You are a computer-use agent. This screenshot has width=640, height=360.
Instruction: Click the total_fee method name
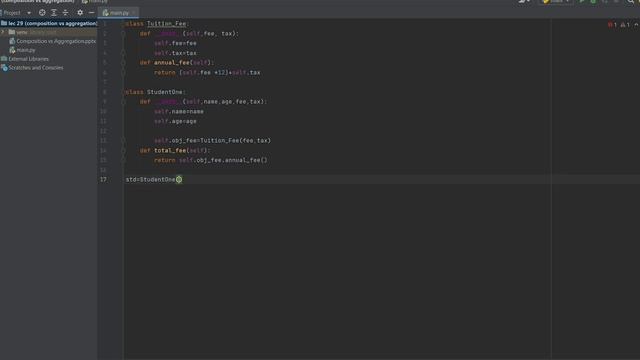click(170, 150)
